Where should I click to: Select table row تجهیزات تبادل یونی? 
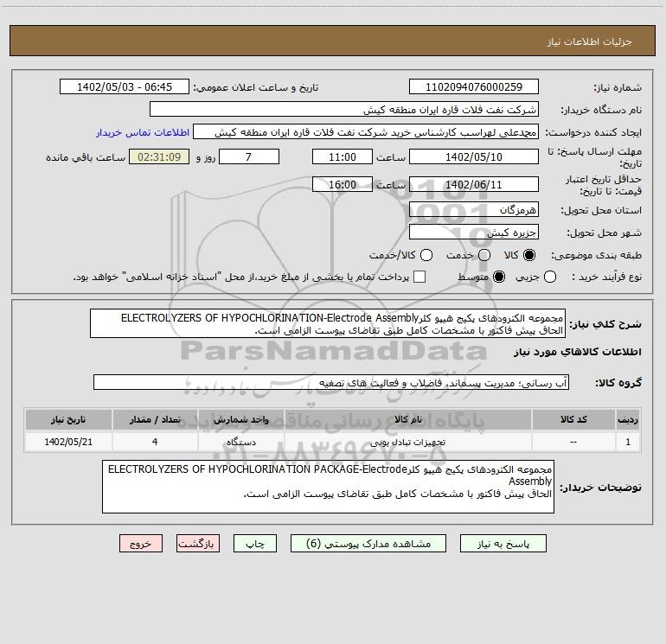pos(333,442)
